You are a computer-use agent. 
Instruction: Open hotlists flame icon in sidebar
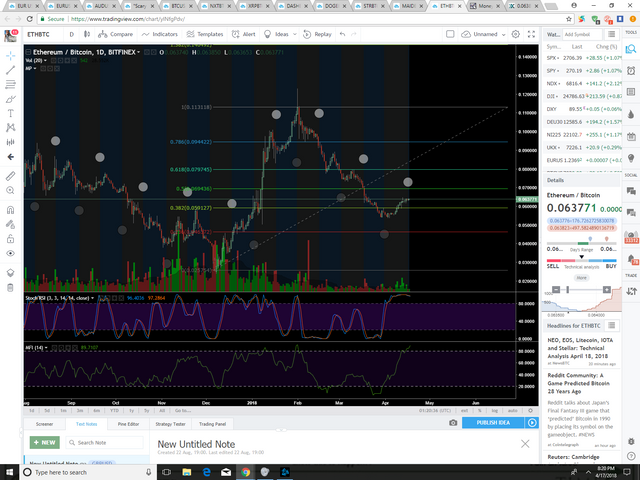(x=631, y=114)
